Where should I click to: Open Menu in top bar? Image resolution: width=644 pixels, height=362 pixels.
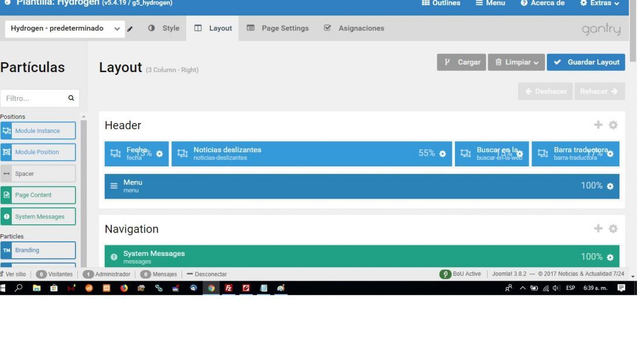point(490,4)
